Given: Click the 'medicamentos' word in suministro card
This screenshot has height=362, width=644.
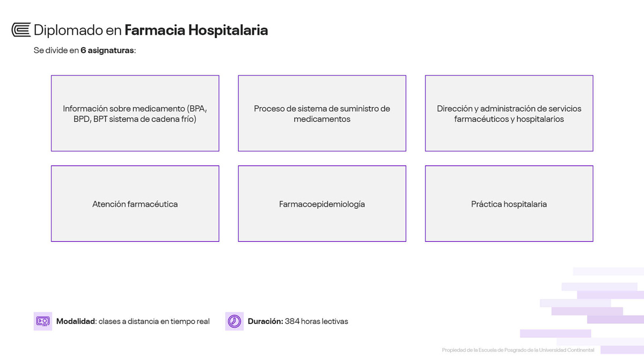Looking at the screenshot, I should tap(322, 119).
